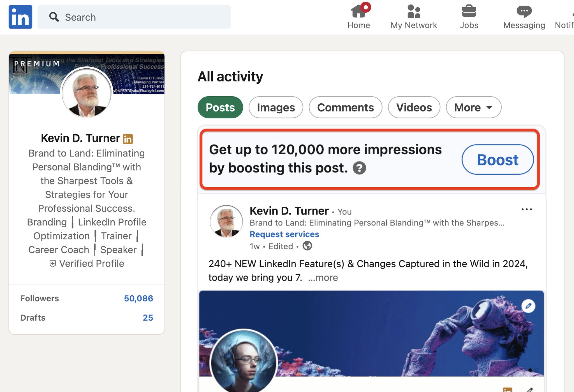Open the My Network icon

(x=414, y=12)
